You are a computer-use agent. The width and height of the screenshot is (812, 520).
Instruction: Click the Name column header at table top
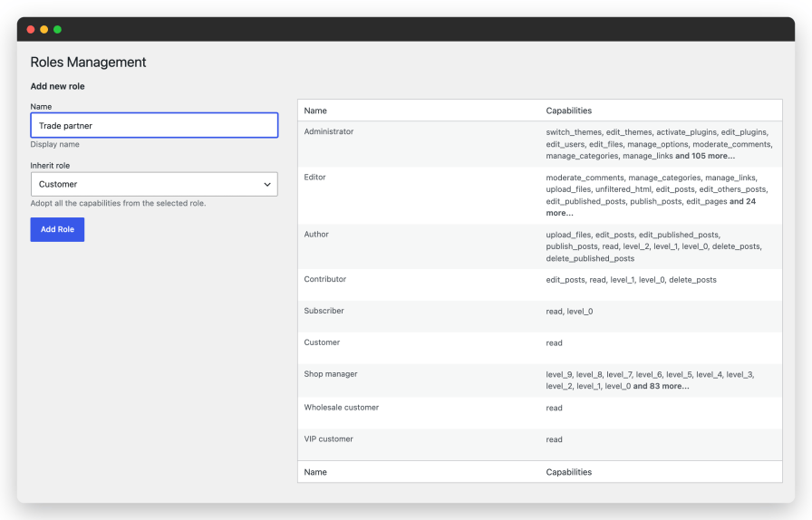pyautogui.click(x=315, y=111)
